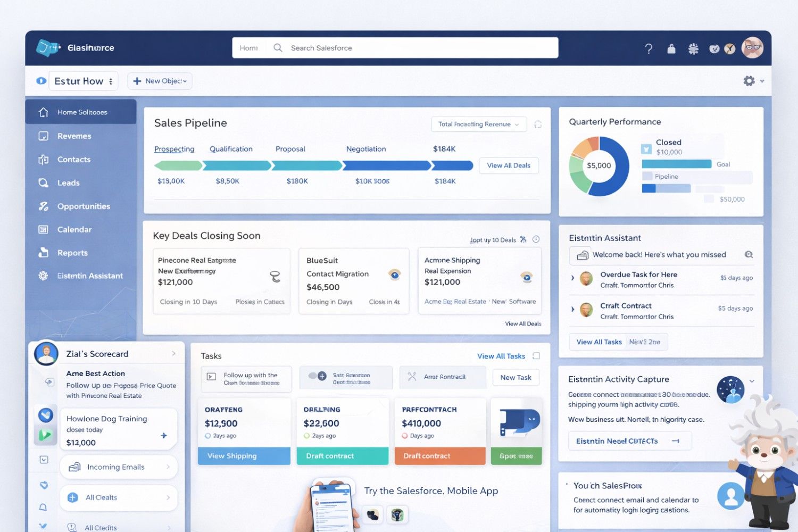798x532 pixels.
Task: Select the Calendar icon in the sidebar
Action: pyautogui.click(x=44, y=229)
